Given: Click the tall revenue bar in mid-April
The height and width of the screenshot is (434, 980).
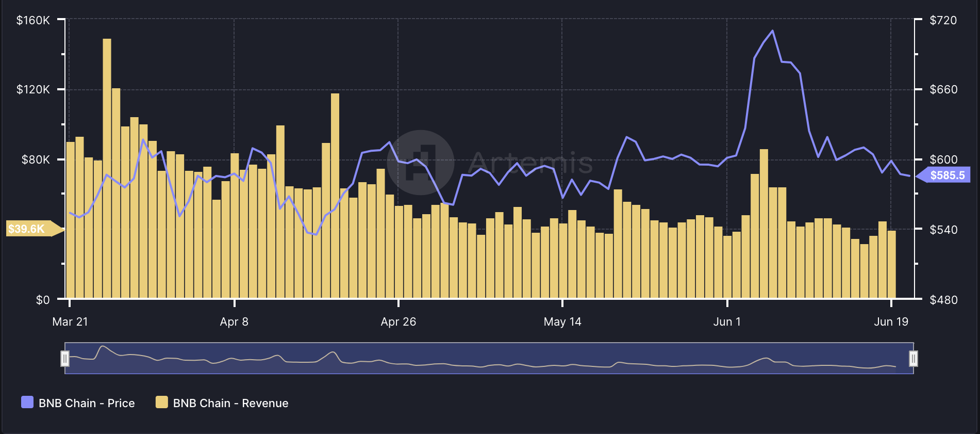Looking at the screenshot, I should tap(335, 196).
